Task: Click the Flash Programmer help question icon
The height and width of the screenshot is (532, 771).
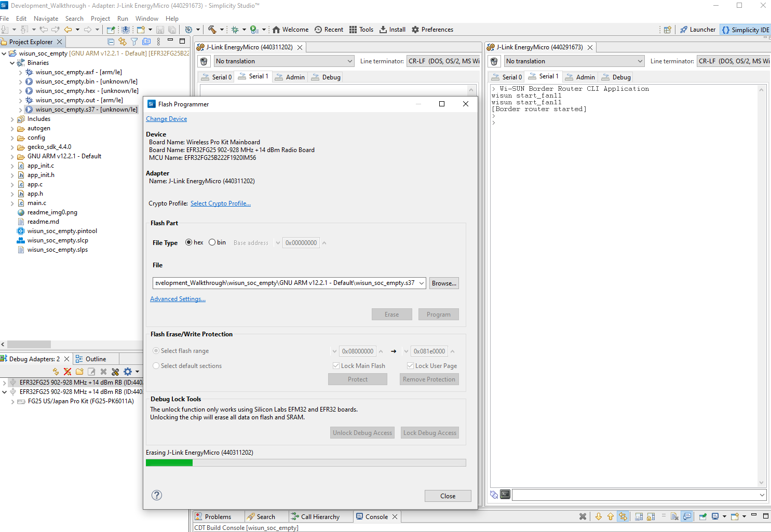Action: tap(157, 495)
